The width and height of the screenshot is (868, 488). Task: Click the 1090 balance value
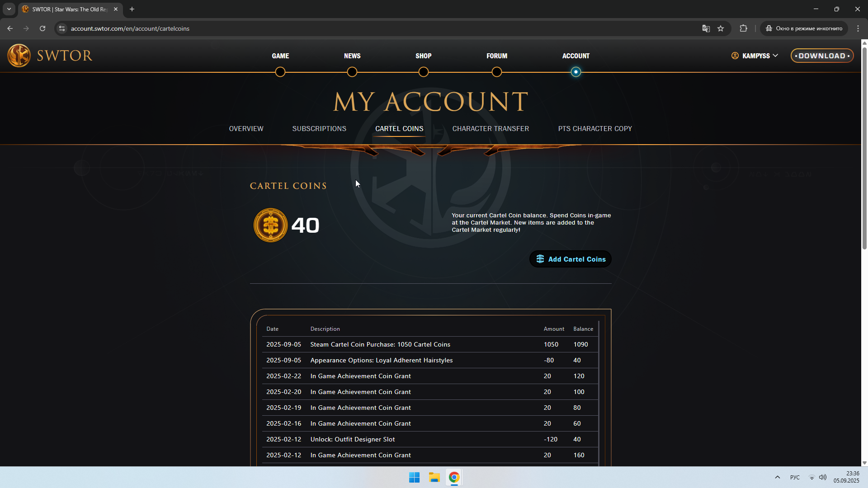click(x=580, y=344)
